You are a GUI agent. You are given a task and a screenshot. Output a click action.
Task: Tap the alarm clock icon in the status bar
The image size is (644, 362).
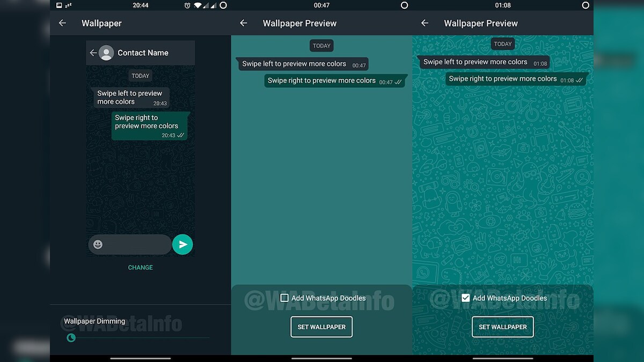(x=187, y=5)
